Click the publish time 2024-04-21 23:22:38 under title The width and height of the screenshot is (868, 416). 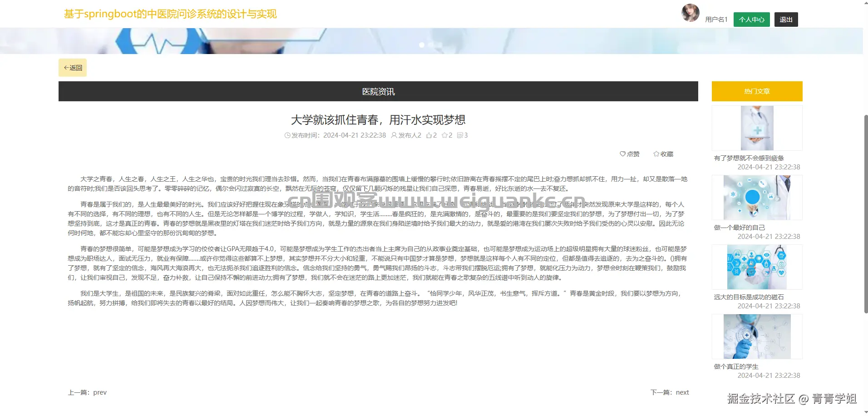[x=355, y=135]
